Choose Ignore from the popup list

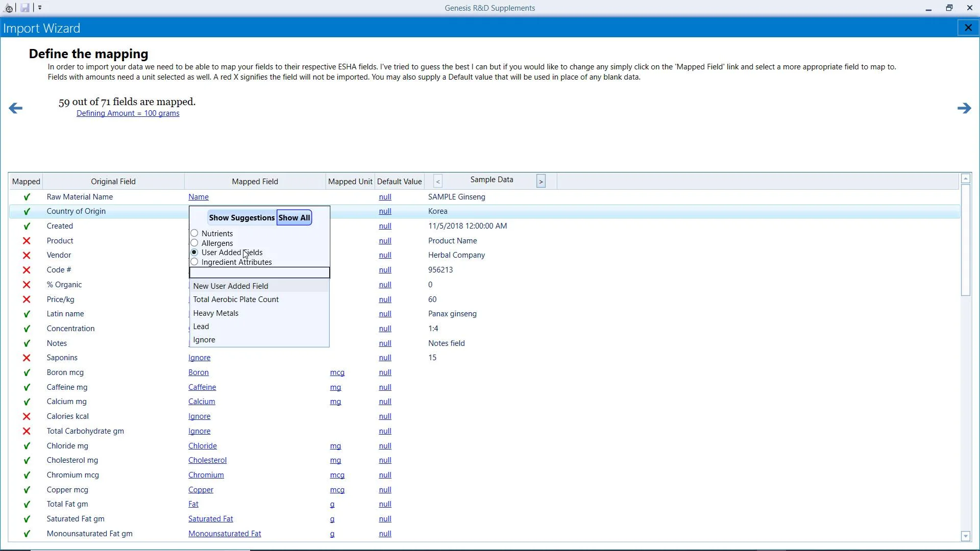point(259,340)
